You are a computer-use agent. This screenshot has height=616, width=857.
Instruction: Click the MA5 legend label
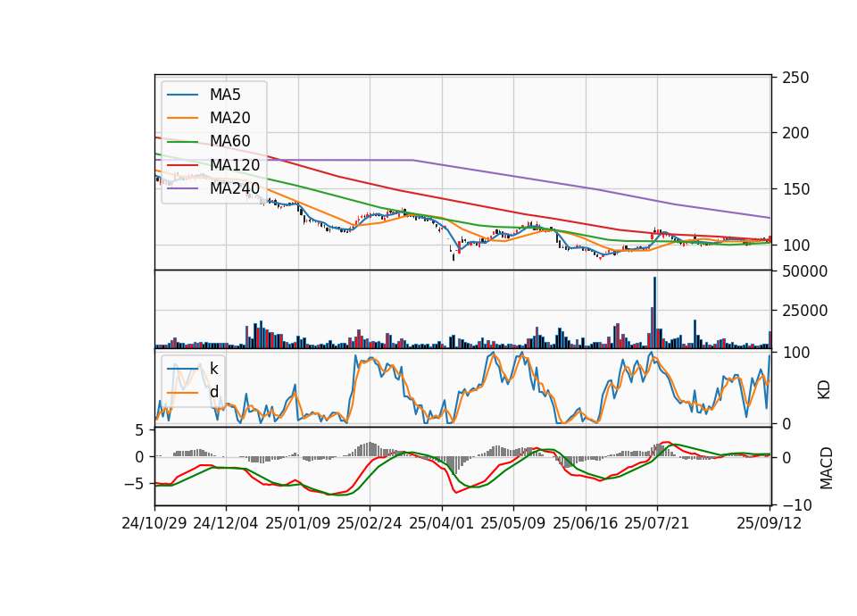pyautogui.click(x=225, y=95)
